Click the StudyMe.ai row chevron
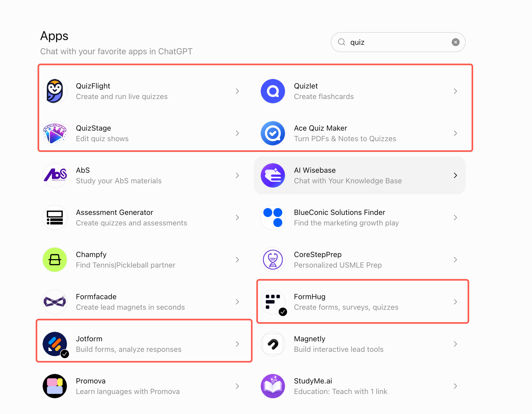Image resolution: width=532 pixels, height=414 pixels. click(455, 386)
